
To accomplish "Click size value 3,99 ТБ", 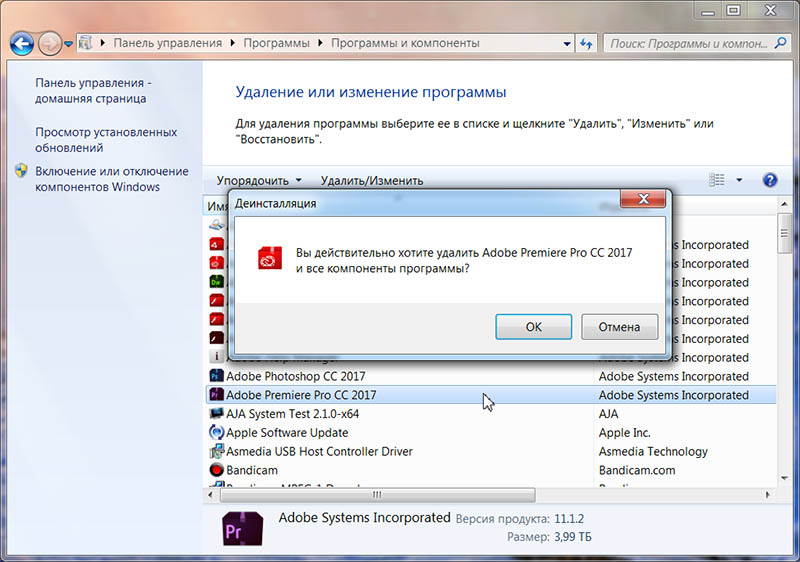I will point(572,537).
